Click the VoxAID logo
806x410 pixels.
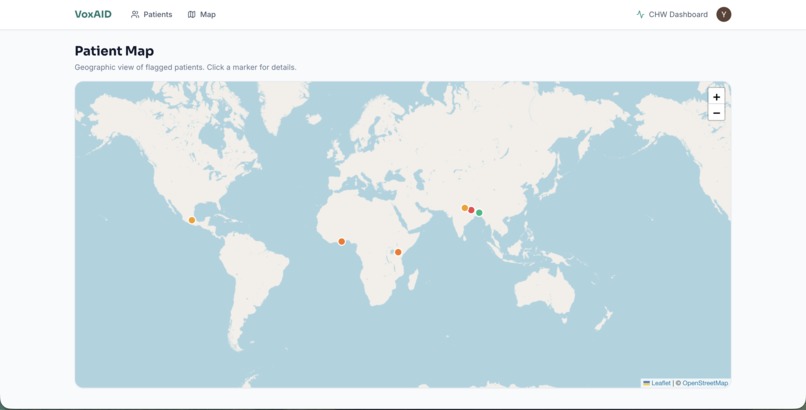coord(93,14)
